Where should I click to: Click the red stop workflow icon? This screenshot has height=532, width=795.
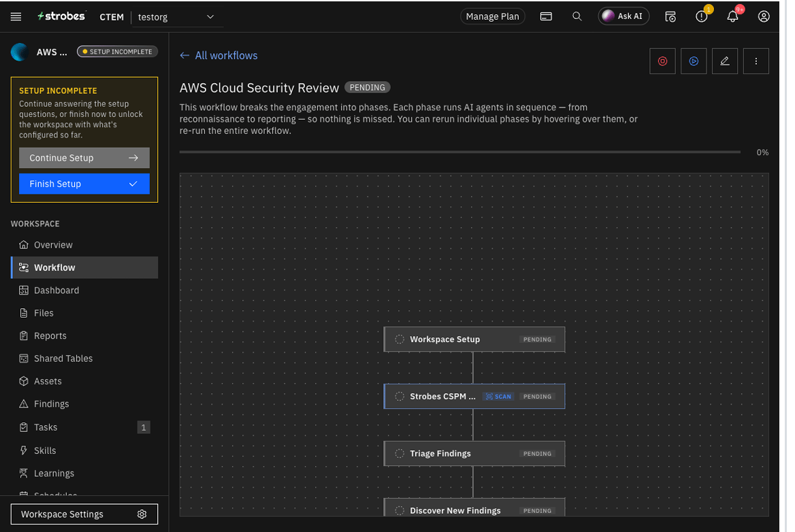[663, 61]
